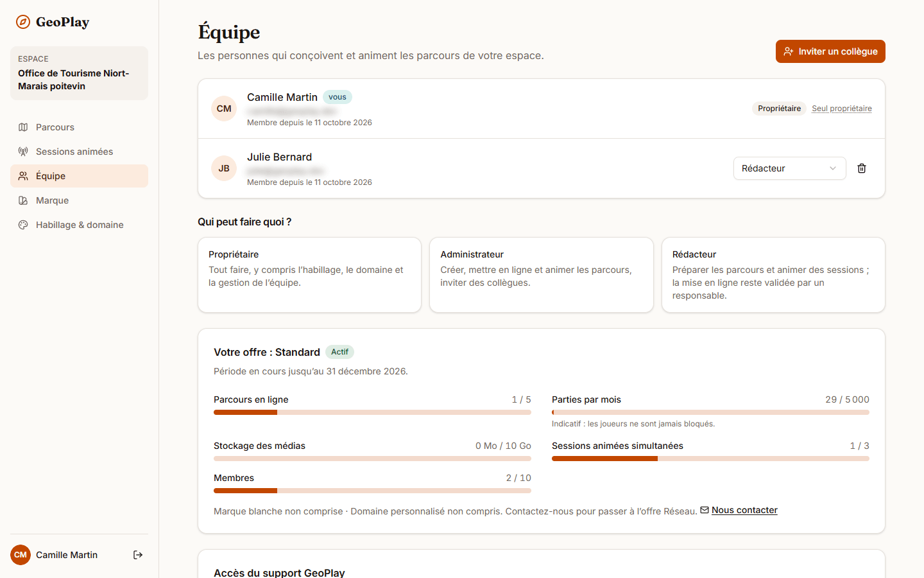Screen dimensions: 924x578
Task: Navigate to Habillage & domaine
Action: (79, 225)
